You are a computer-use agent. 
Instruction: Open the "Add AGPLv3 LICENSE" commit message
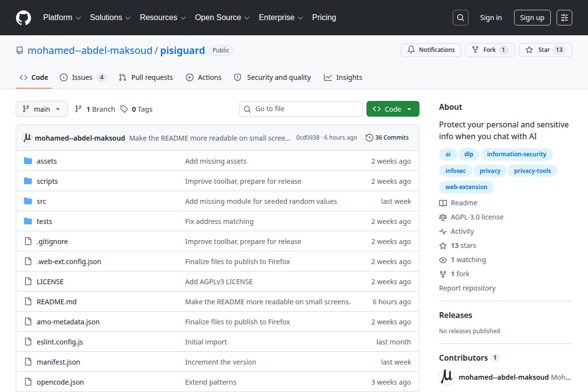(219, 282)
